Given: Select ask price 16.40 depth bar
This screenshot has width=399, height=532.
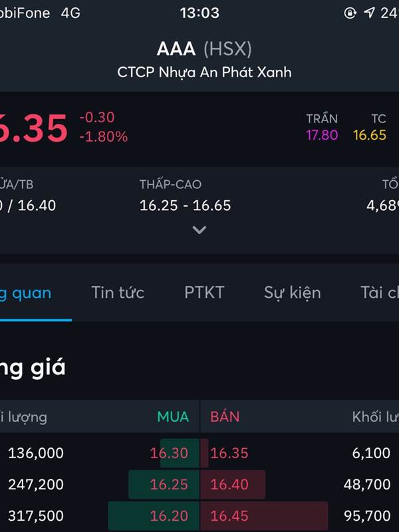Looking at the screenshot, I should click(233, 485).
